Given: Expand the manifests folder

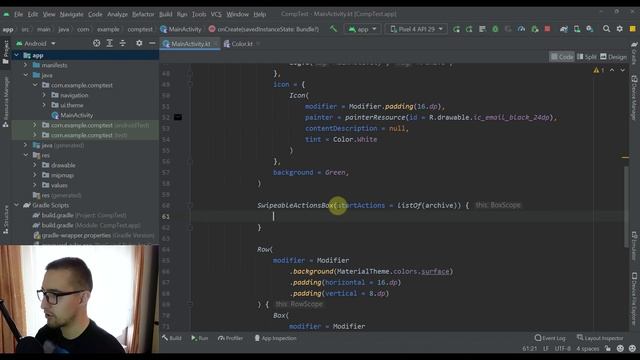Looking at the screenshot, I should coord(26,65).
